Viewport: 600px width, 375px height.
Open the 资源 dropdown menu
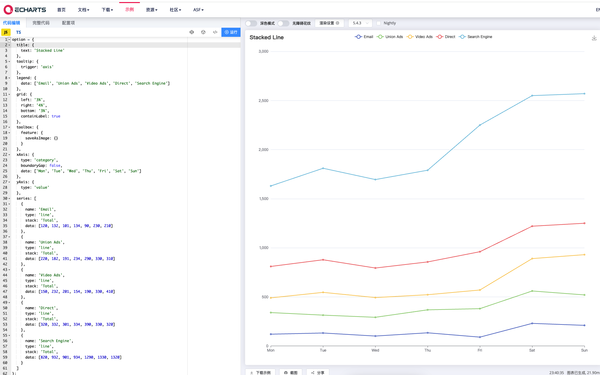(x=152, y=10)
